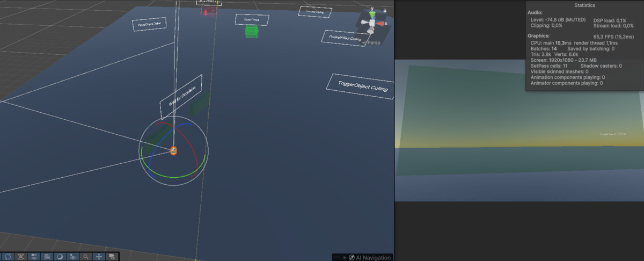Click the 'Clipping: 0,0%' value
The height and width of the screenshot is (261, 644).
pos(546,25)
